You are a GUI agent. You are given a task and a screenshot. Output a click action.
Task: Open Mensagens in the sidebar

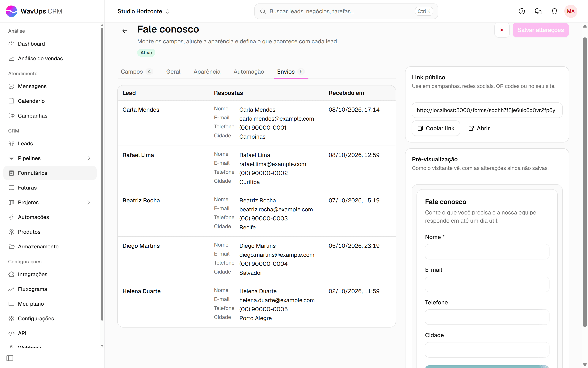click(x=50, y=86)
